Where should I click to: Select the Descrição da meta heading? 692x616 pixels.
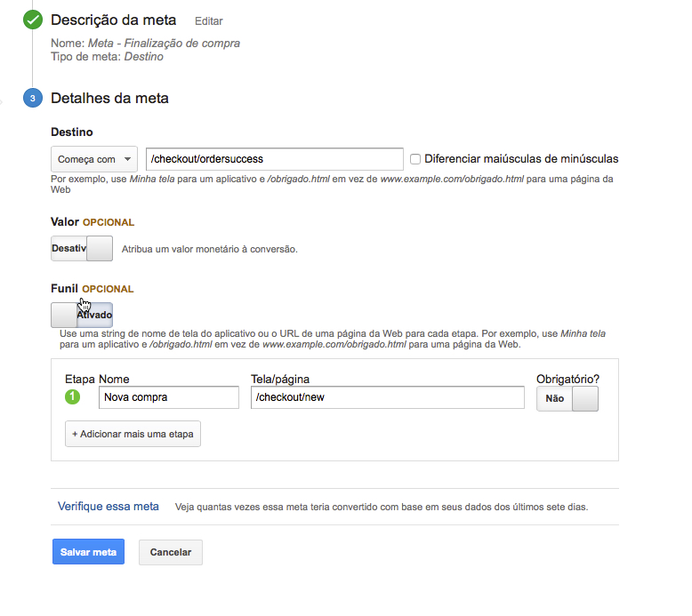114,20
